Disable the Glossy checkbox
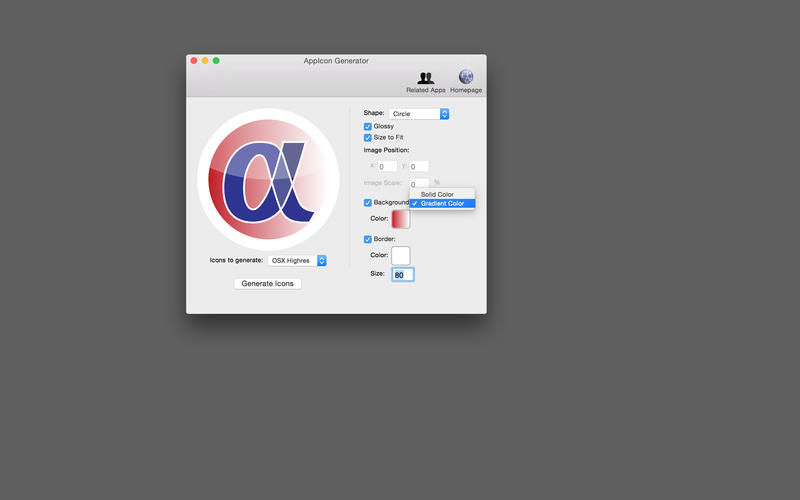800x500 pixels. (368, 127)
